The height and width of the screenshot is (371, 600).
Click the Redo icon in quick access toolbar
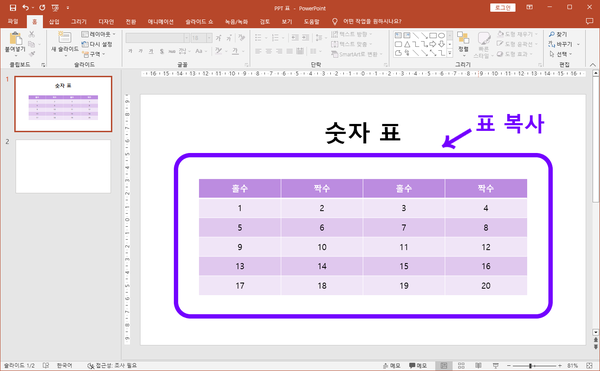pyautogui.click(x=42, y=8)
